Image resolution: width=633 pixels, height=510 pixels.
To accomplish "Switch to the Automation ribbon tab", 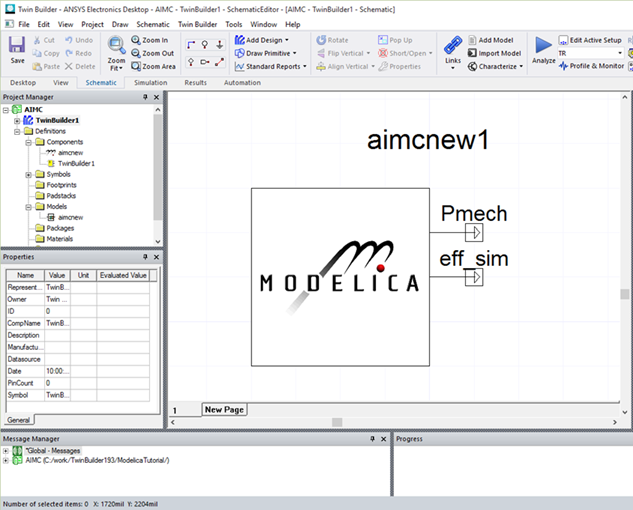I will click(242, 82).
